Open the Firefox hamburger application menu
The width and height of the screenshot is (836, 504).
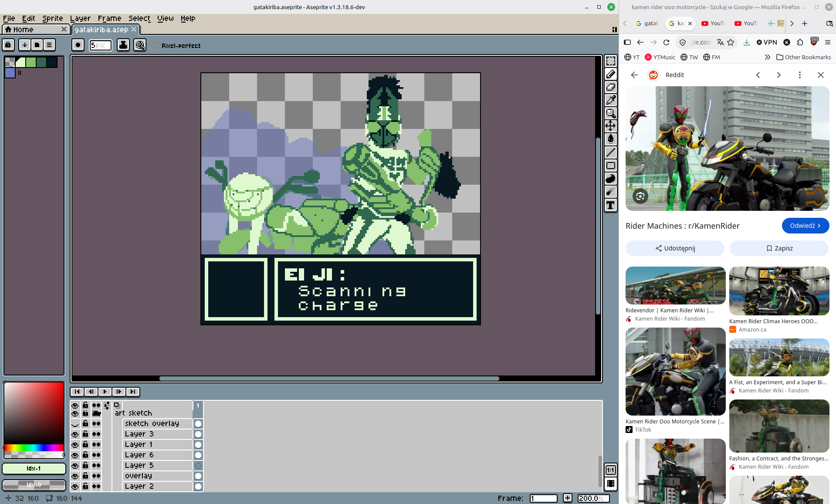(x=827, y=42)
